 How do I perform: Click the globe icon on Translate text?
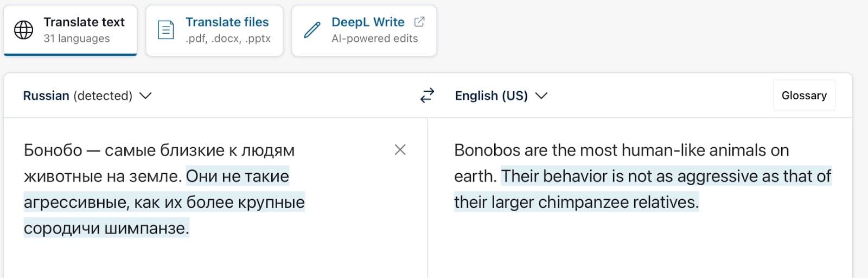click(23, 30)
